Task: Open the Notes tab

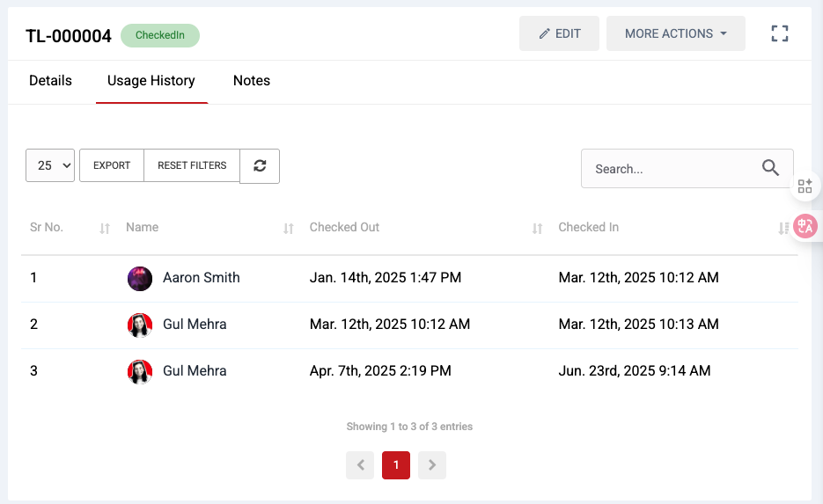Action: [x=251, y=81]
